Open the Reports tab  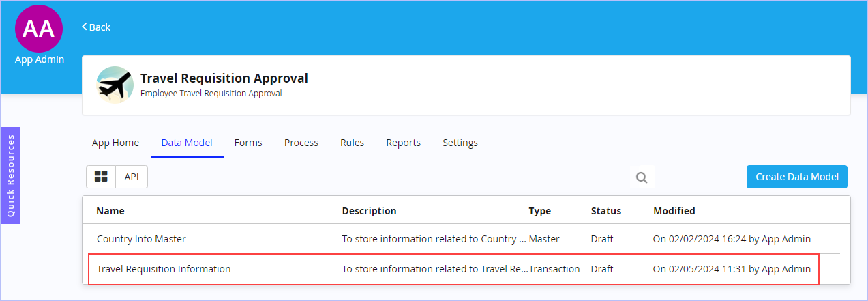[404, 143]
